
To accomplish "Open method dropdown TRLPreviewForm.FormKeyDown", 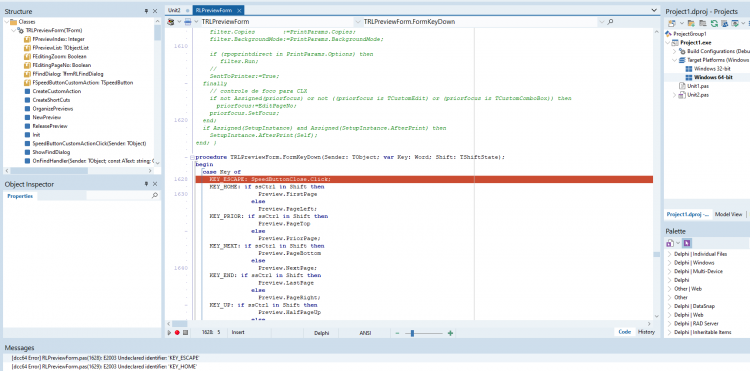I will (601, 22).
